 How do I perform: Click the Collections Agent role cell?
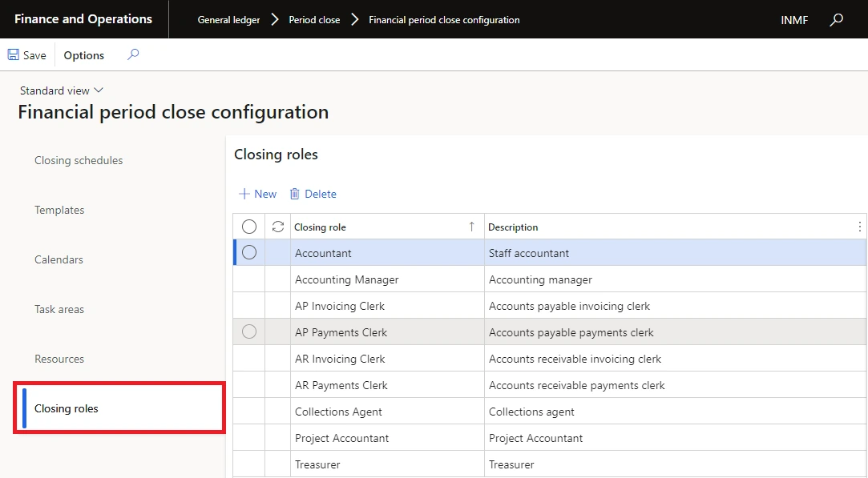387,412
